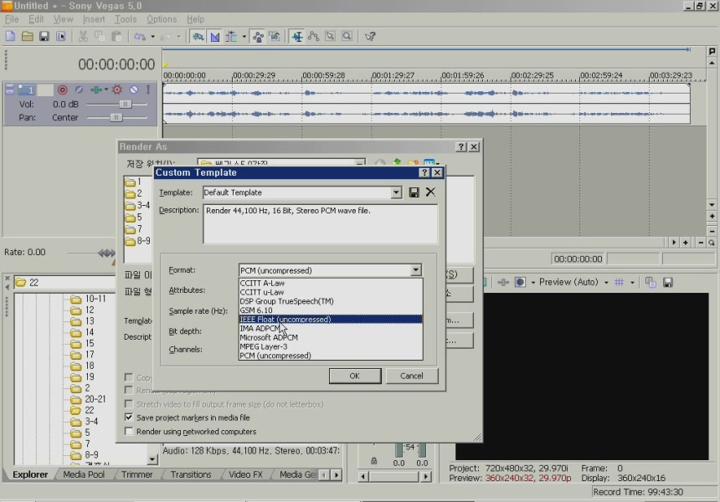
Task: Click the Properties icon next to Save
Action: [x=61, y=36]
